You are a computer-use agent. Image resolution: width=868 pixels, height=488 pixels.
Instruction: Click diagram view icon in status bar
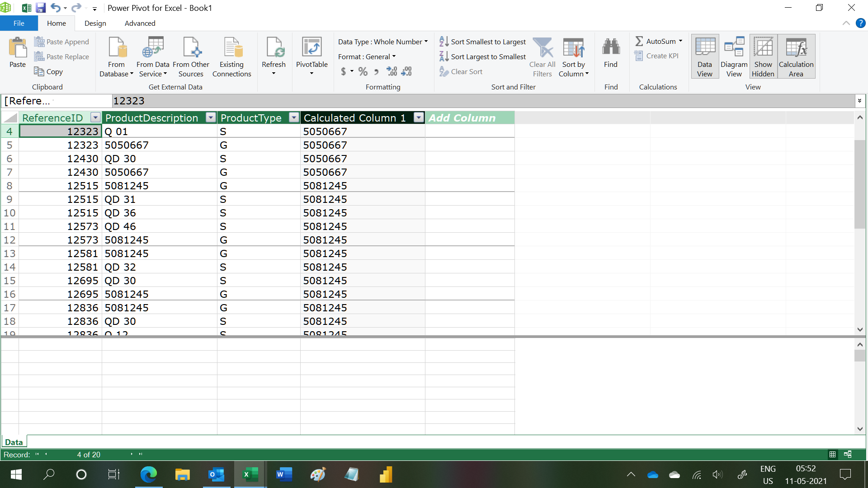(x=848, y=454)
